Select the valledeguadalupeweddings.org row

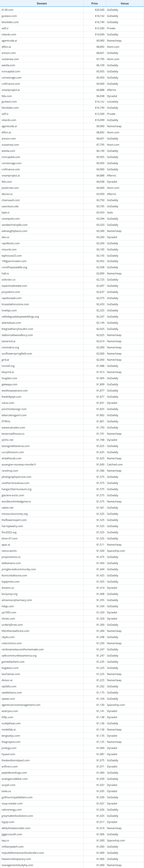(72, 317)
